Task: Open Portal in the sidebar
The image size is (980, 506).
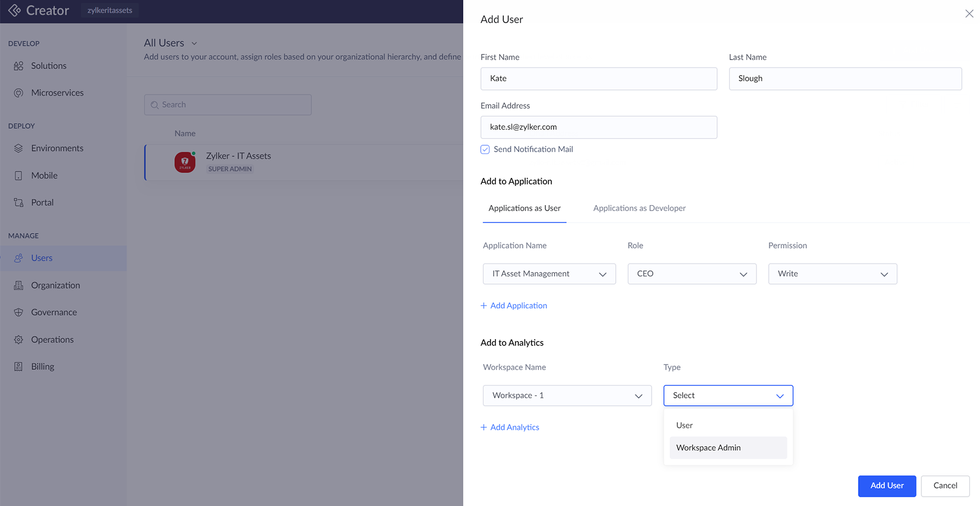Action: point(63,202)
